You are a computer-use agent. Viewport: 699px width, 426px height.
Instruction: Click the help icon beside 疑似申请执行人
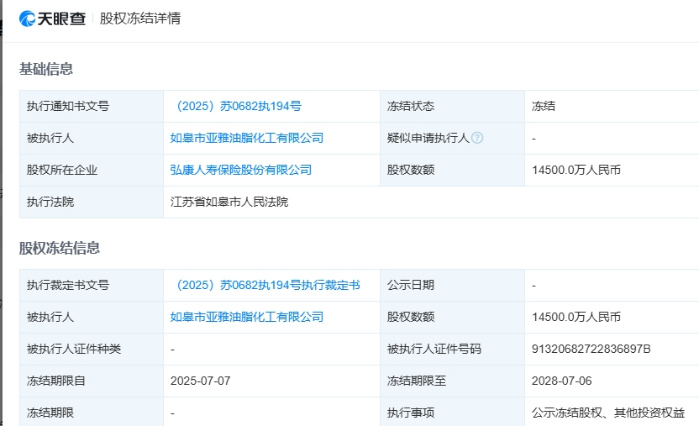[477, 138]
